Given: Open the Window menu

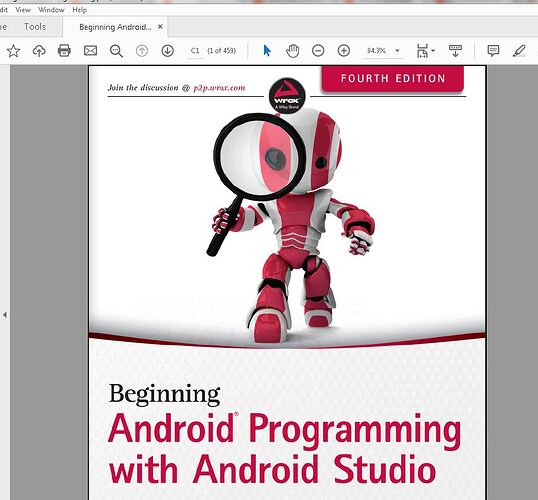Looking at the screenshot, I should (x=51, y=10).
